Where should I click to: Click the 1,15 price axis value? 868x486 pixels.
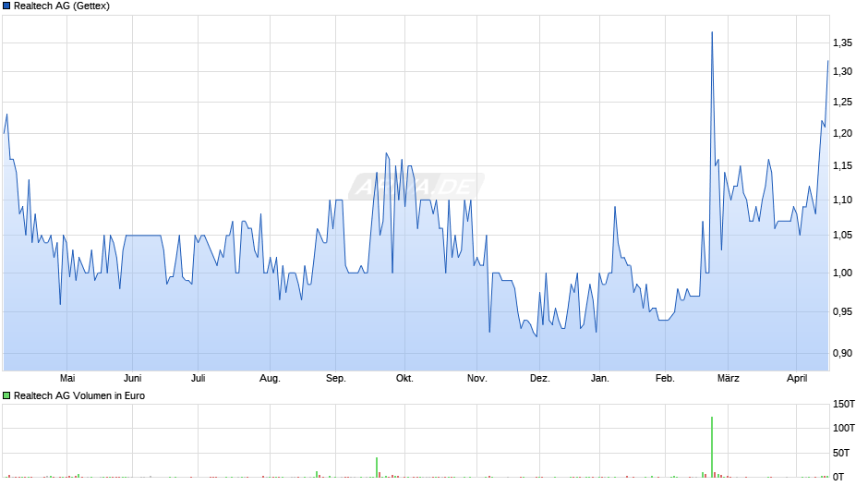click(x=842, y=165)
